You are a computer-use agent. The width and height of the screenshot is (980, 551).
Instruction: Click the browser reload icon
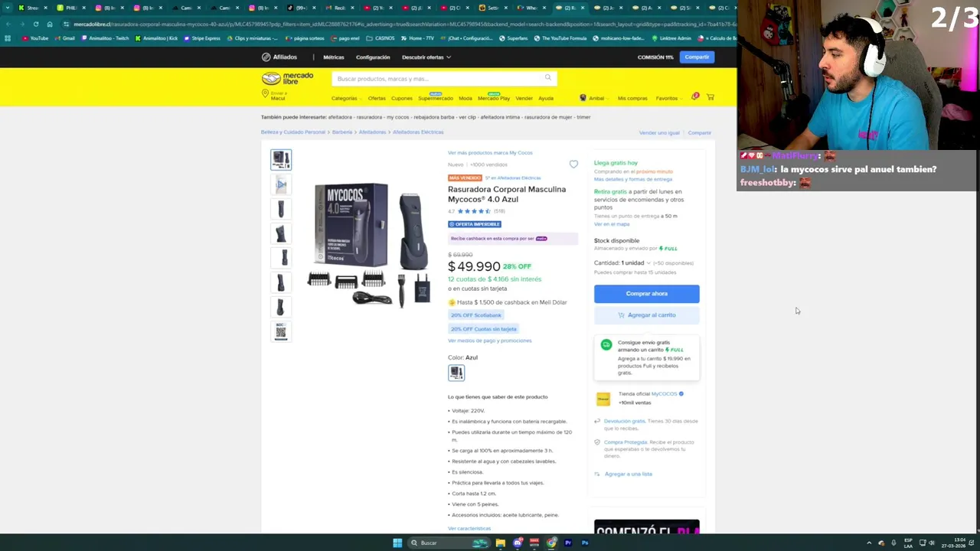click(x=35, y=24)
